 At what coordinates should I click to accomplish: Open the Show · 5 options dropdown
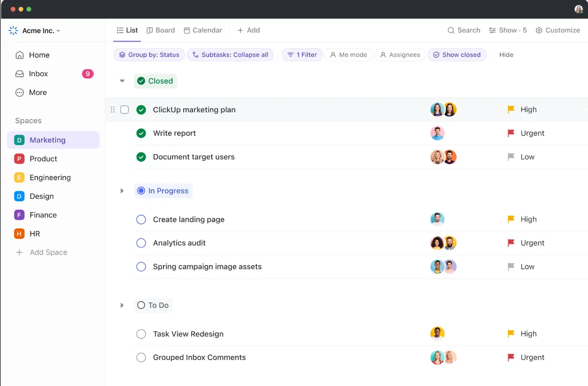tap(508, 31)
